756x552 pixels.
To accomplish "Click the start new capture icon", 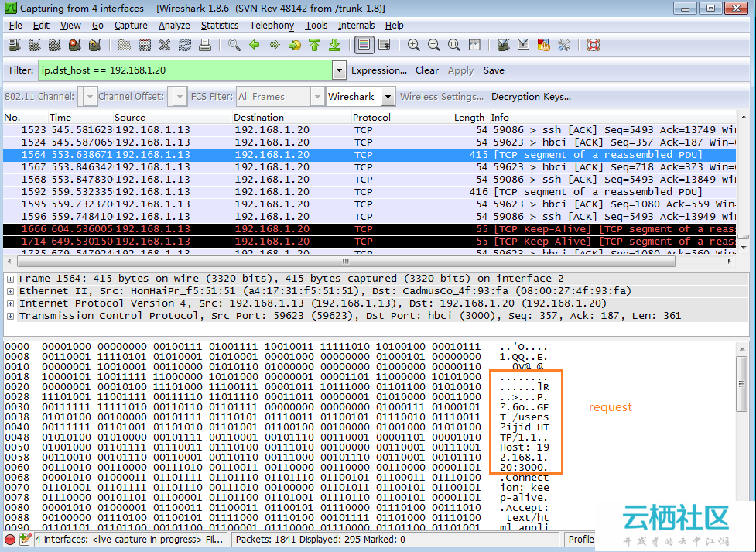I will 54,46.
